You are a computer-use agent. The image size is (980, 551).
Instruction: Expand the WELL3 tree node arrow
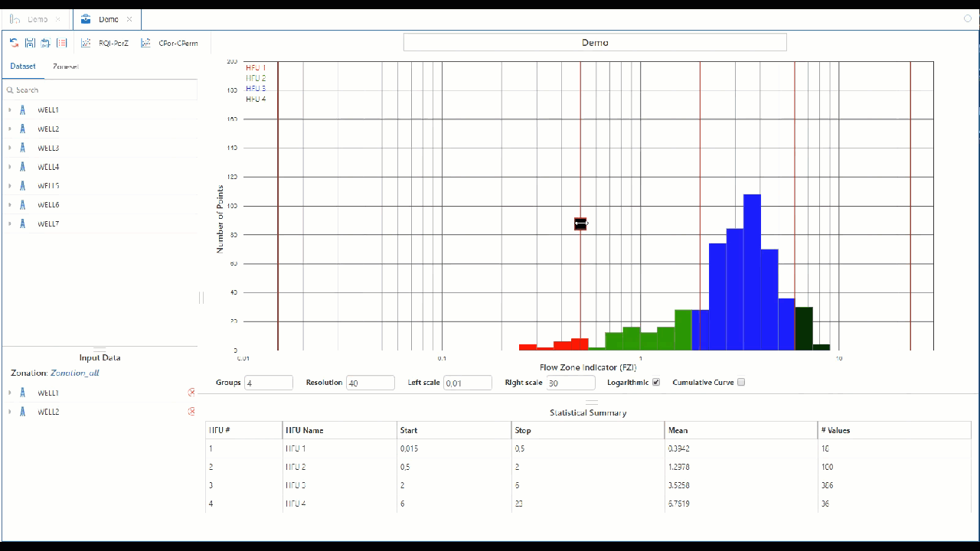coord(10,148)
